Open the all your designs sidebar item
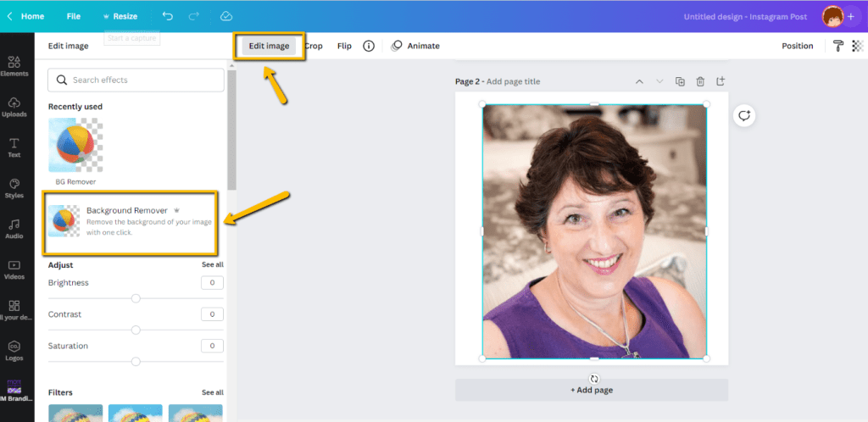This screenshot has height=422, width=868. pos(14,310)
